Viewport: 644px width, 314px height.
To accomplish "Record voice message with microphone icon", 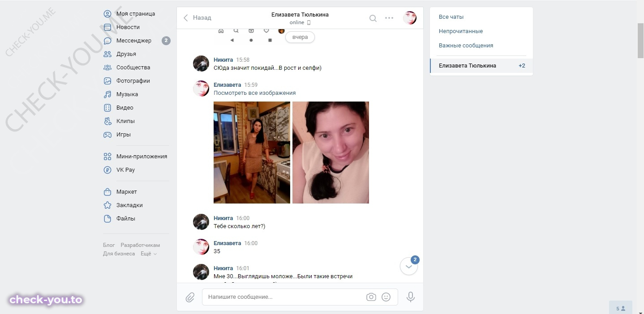I will pos(410,297).
